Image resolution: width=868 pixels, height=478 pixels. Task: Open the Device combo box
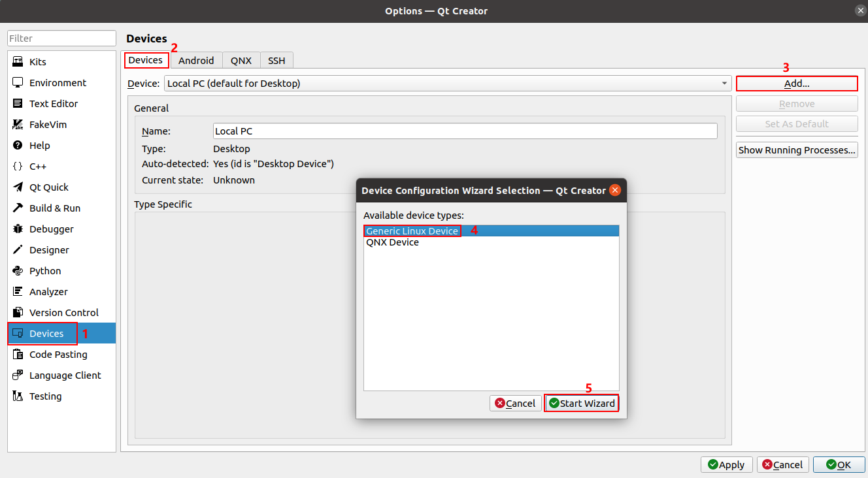(x=447, y=84)
